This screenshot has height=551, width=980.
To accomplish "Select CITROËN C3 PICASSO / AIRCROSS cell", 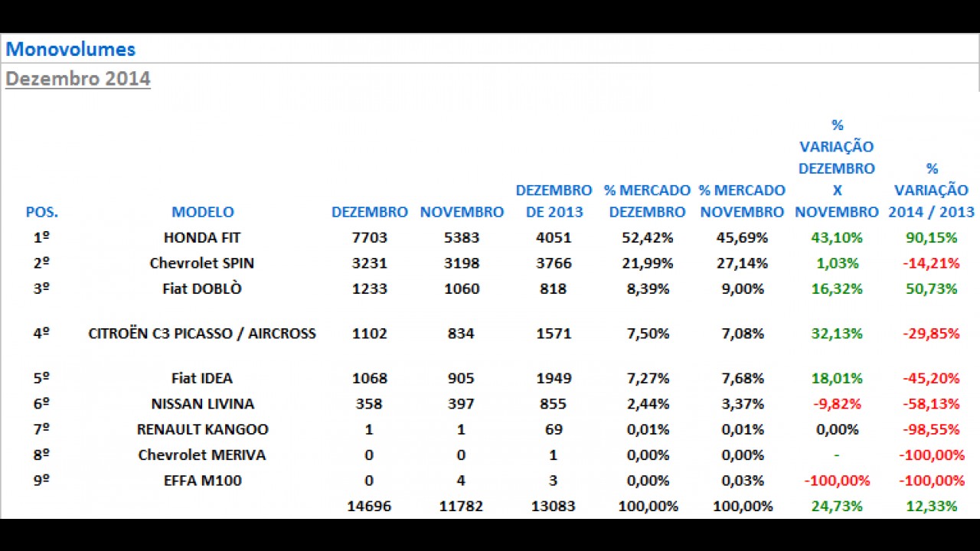I will click(x=202, y=334).
